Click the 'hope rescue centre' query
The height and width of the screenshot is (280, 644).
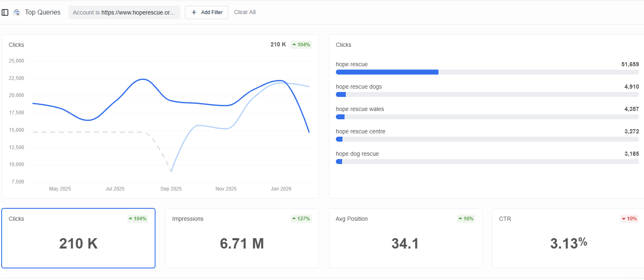[x=361, y=131]
